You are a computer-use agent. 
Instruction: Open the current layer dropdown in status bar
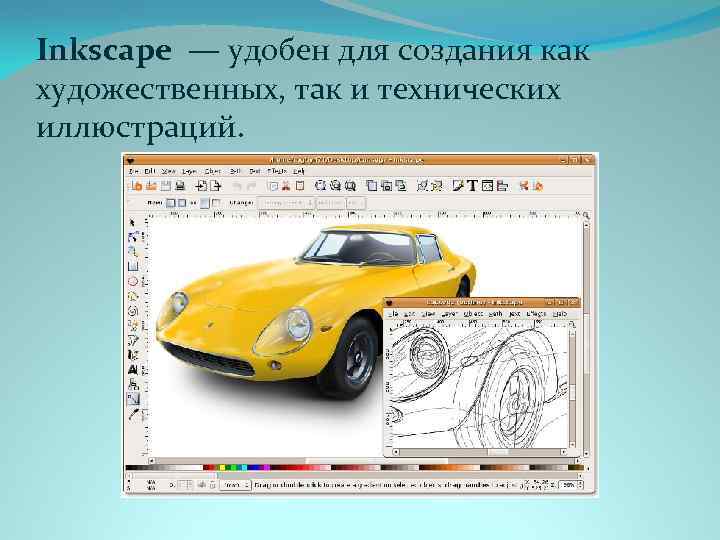[236, 485]
